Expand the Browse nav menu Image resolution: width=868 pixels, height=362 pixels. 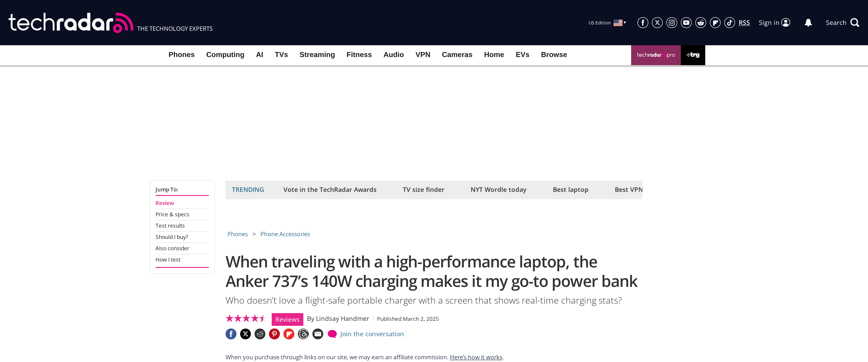pos(554,55)
